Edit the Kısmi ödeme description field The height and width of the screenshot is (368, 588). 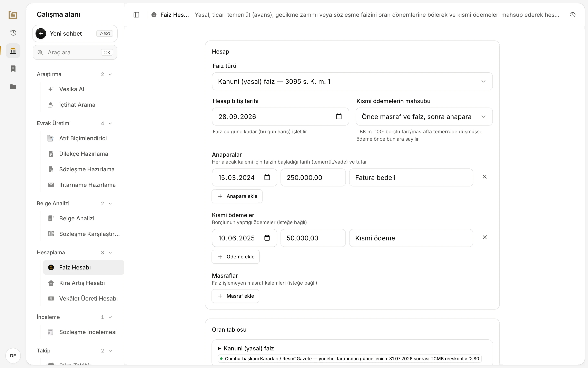[x=411, y=238]
